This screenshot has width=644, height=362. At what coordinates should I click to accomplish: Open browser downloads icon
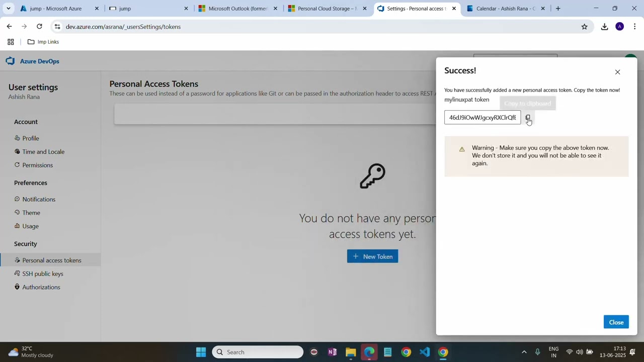pyautogui.click(x=604, y=27)
